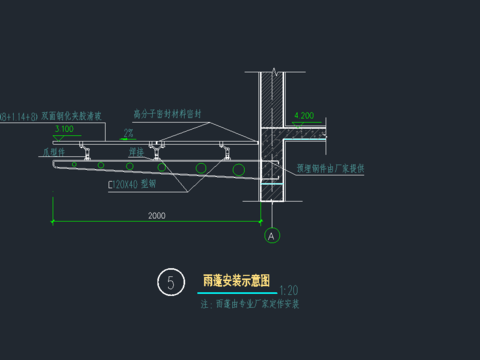
Task: Click the smallest green circle in the beam
Action: [x=74, y=164]
